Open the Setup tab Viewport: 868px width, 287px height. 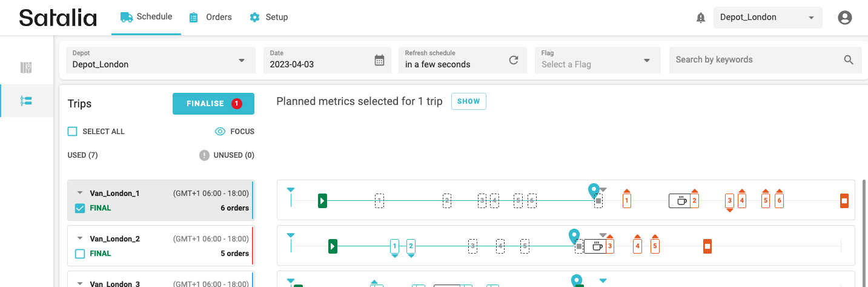click(269, 17)
